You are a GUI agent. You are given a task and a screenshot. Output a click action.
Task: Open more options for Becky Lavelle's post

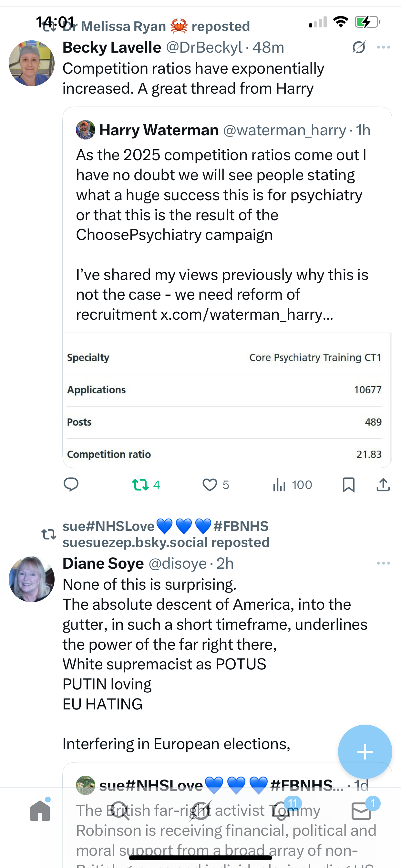(x=384, y=47)
